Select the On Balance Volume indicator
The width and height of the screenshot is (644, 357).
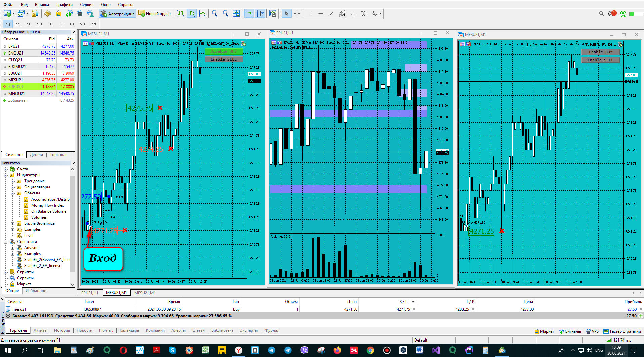tap(48, 211)
